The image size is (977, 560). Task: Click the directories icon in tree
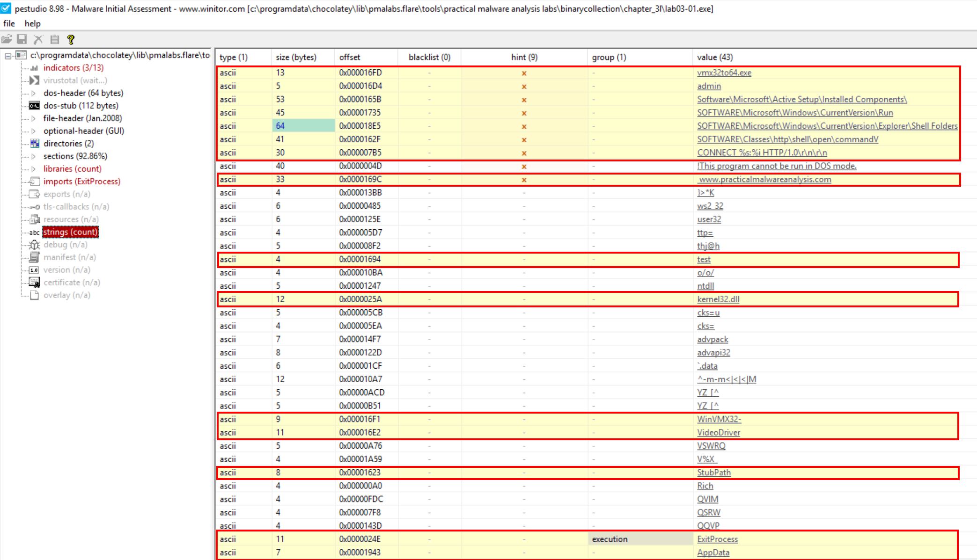point(34,144)
